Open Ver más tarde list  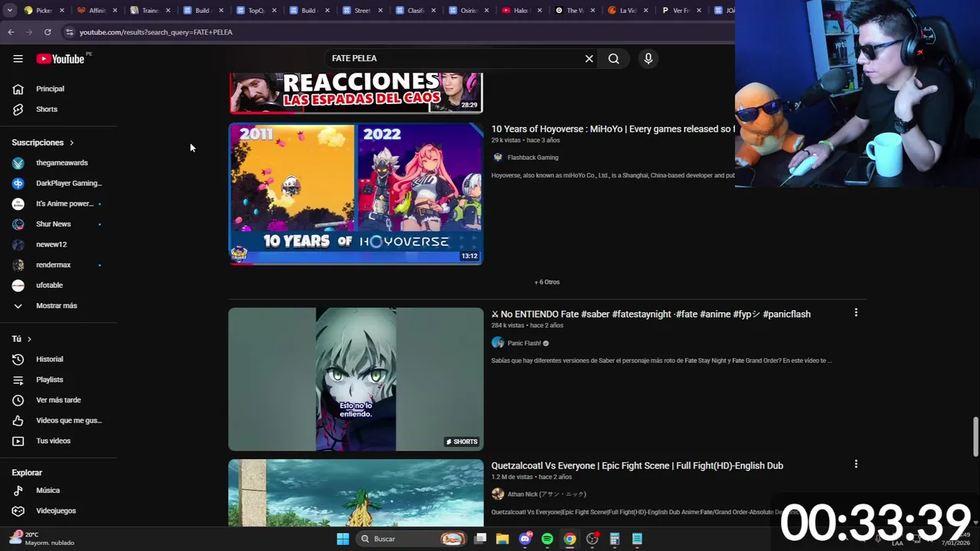point(58,400)
